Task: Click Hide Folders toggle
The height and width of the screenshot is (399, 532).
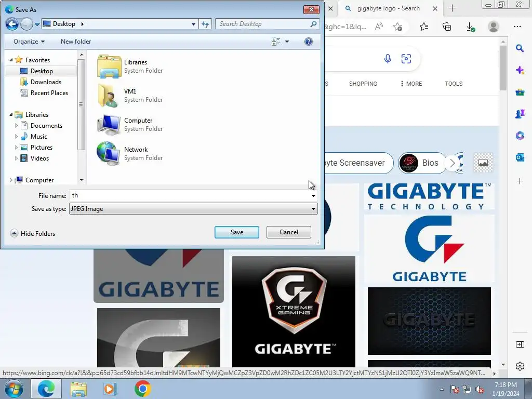Action: click(x=33, y=233)
